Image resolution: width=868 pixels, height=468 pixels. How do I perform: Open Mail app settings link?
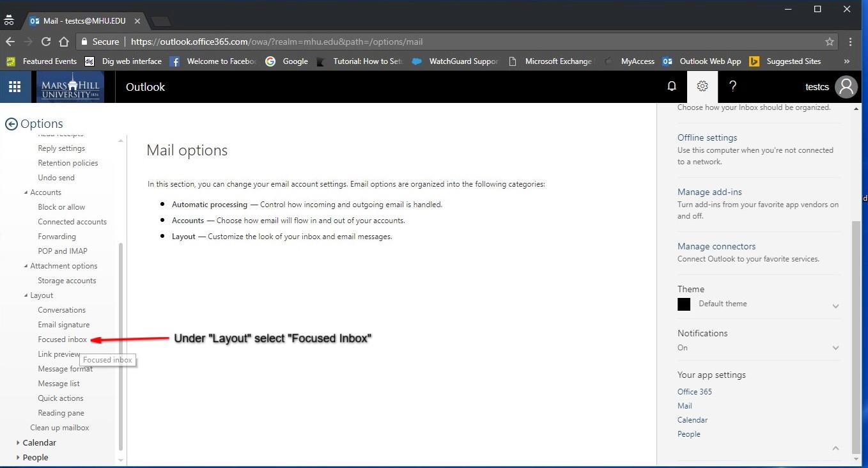tap(685, 406)
